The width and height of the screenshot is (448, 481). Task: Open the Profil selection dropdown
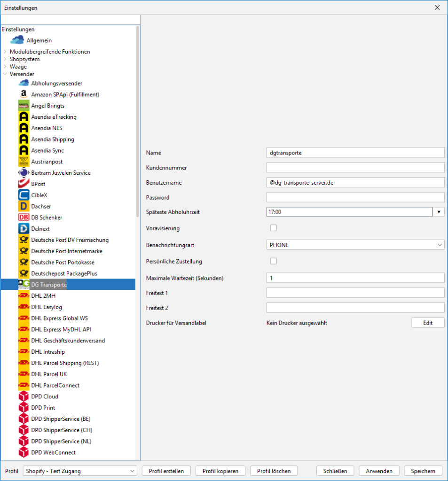click(79, 471)
